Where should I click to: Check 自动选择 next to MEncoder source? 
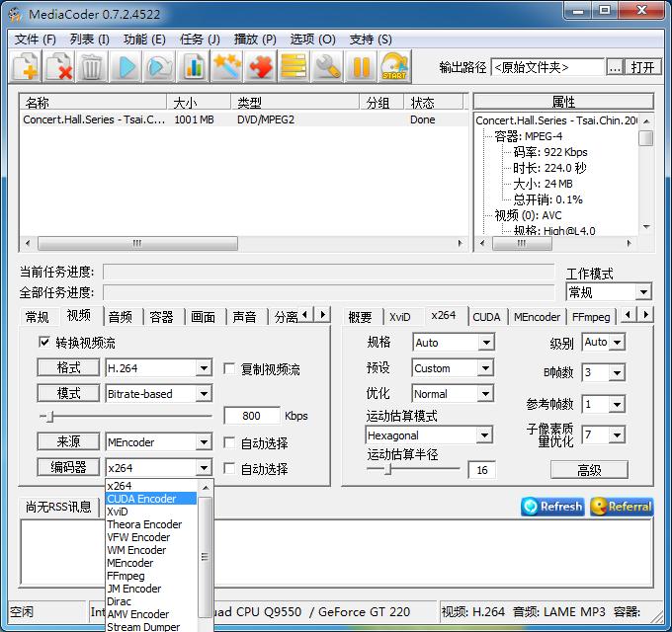tap(230, 443)
